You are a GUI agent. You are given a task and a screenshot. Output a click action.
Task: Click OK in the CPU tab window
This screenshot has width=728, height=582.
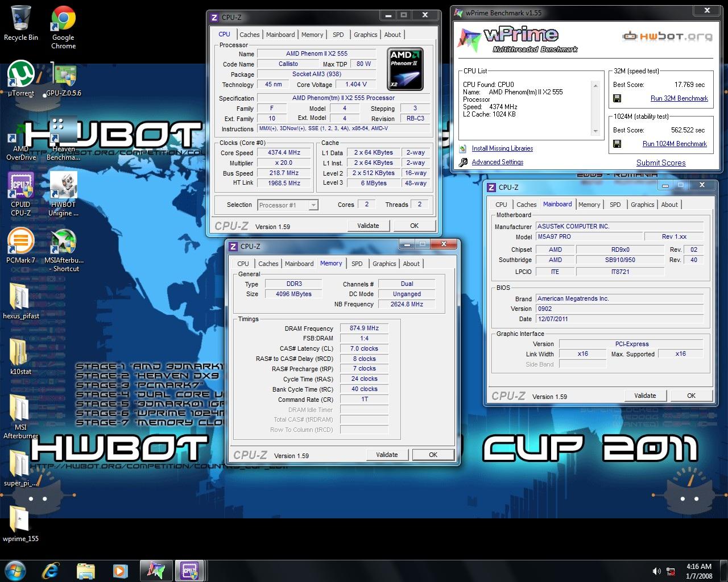coord(415,226)
